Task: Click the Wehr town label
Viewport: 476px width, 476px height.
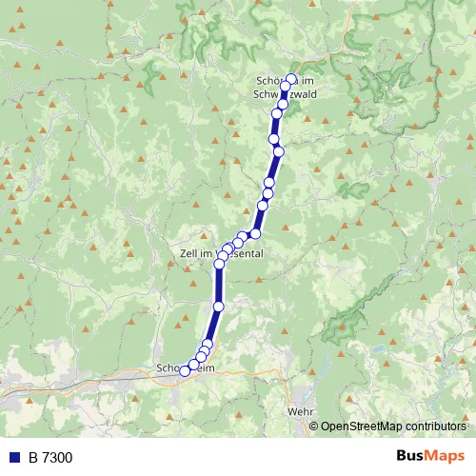Action: pyautogui.click(x=300, y=412)
